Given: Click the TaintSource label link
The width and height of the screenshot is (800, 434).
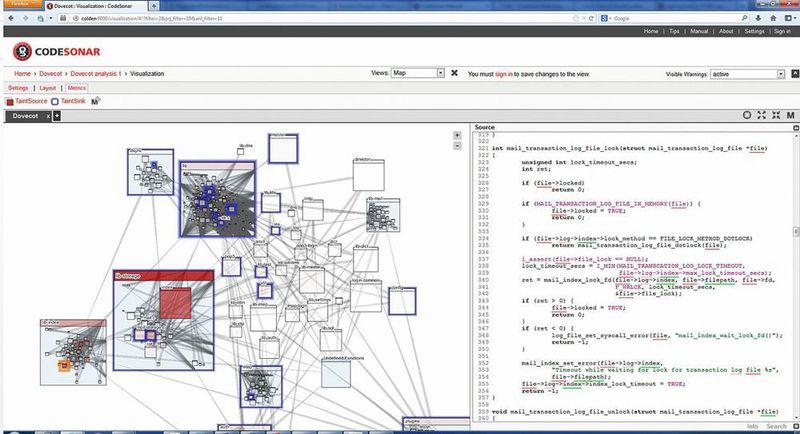Looking at the screenshot, I should pos(31,101).
